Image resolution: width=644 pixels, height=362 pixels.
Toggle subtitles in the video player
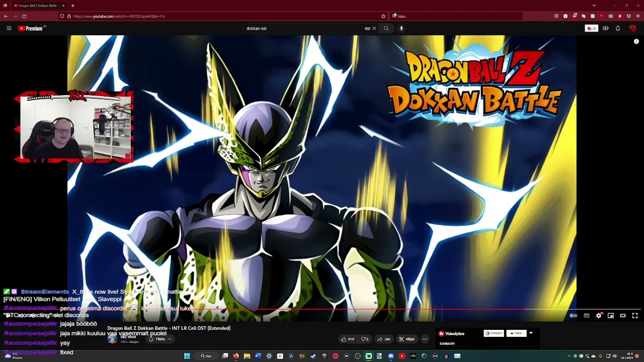587,316
